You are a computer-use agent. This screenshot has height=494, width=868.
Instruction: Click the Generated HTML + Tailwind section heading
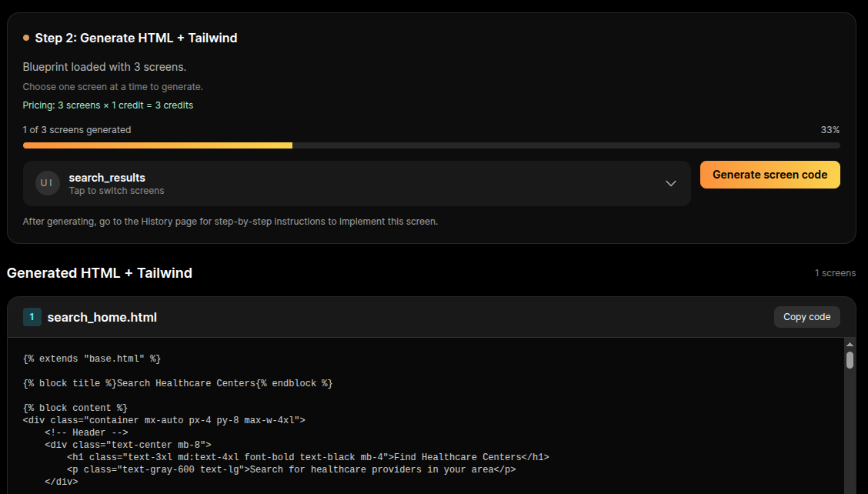pos(100,272)
